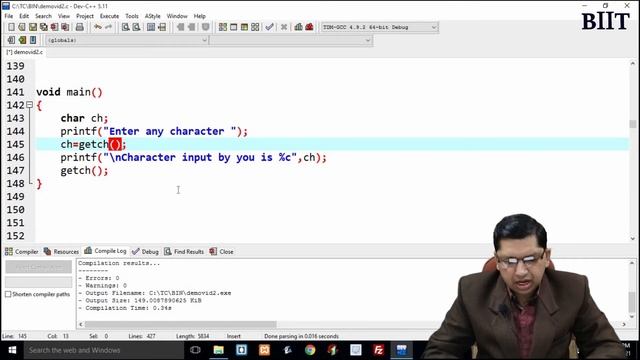
Task: Click the Windows Start button
Action: tap(12, 350)
